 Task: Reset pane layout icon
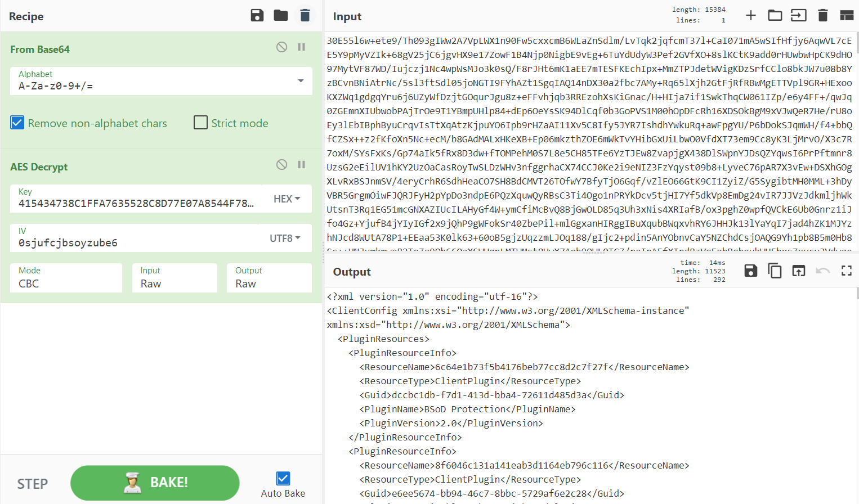[847, 15]
